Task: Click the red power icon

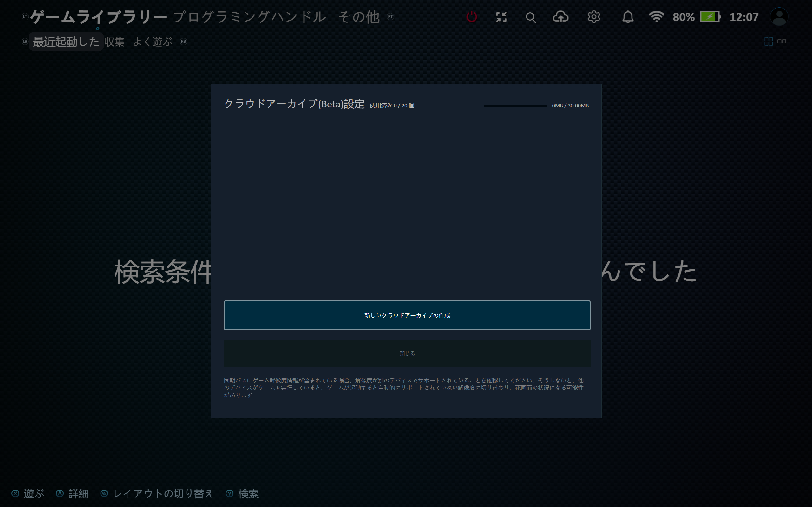Action: [471, 17]
